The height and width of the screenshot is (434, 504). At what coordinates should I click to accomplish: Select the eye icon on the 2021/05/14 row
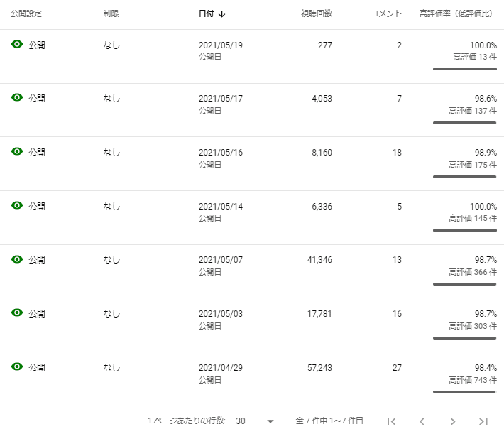17,205
